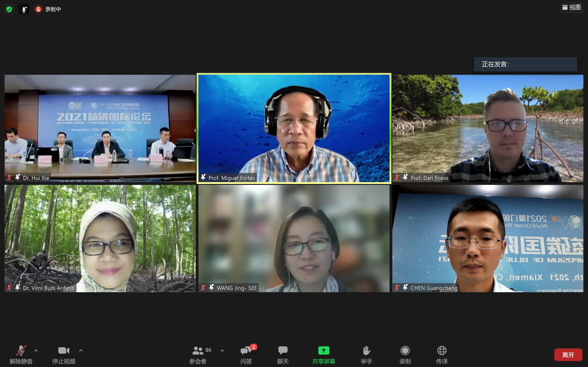Raise hand using 举手 icon
This screenshot has width=588, height=367.
[x=366, y=354]
